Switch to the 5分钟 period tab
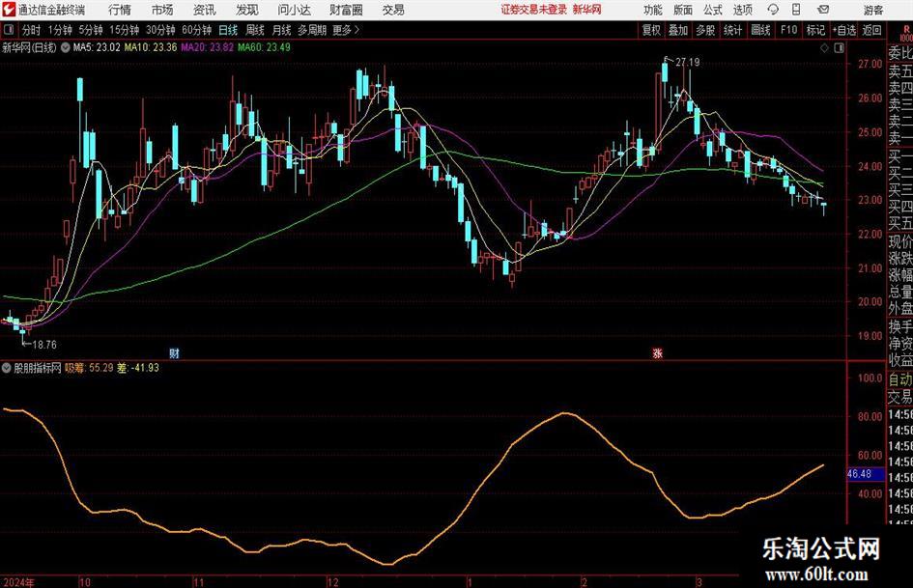 (91, 30)
